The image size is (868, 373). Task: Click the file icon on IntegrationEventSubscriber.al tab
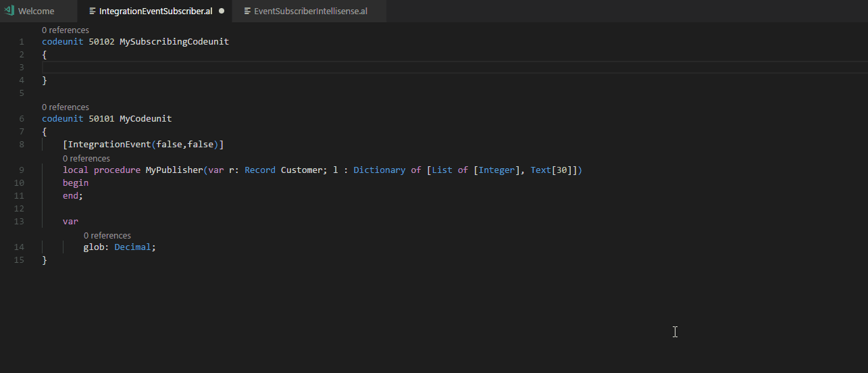pyautogui.click(x=93, y=11)
